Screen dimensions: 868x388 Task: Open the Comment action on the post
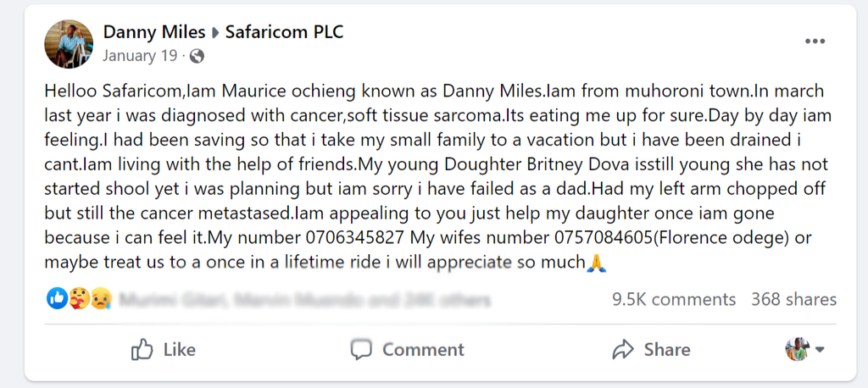[408, 349]
